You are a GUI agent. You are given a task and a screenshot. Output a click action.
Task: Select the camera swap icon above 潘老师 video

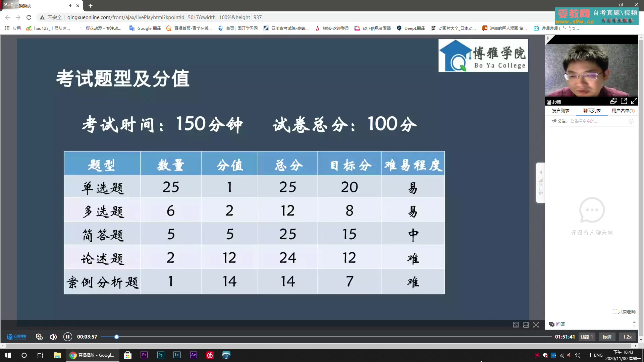point(613,101)
